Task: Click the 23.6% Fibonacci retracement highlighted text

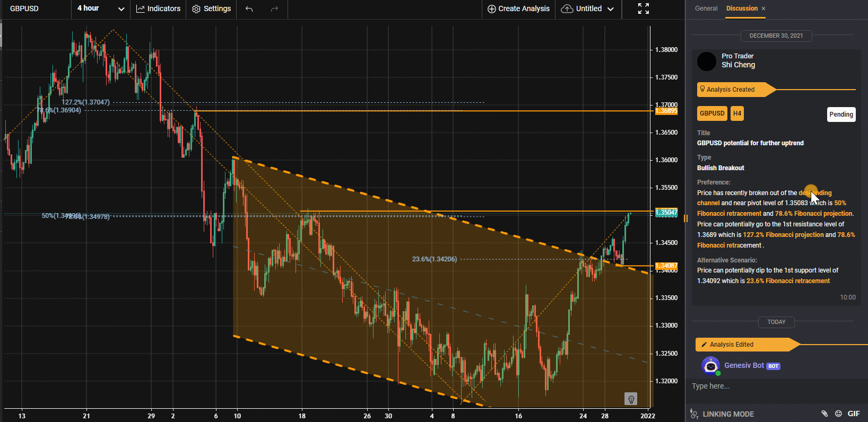Action: tap(788, 281)
